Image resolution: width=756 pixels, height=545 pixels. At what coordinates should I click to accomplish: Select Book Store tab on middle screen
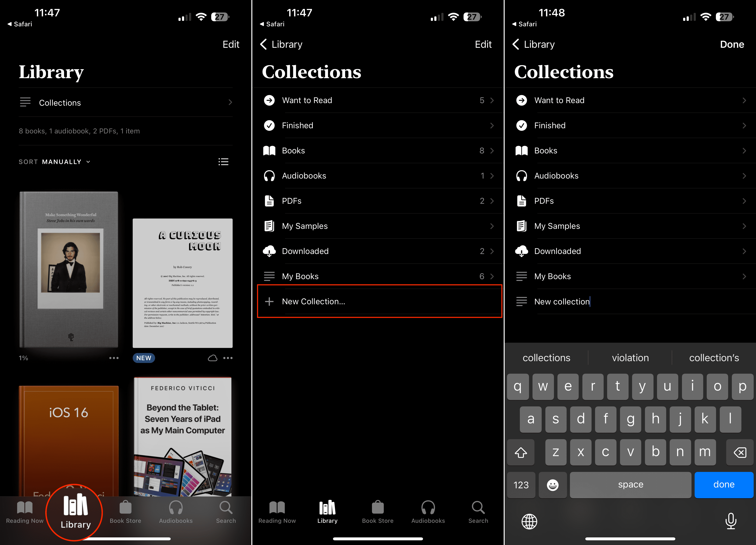tap(378, 512)
